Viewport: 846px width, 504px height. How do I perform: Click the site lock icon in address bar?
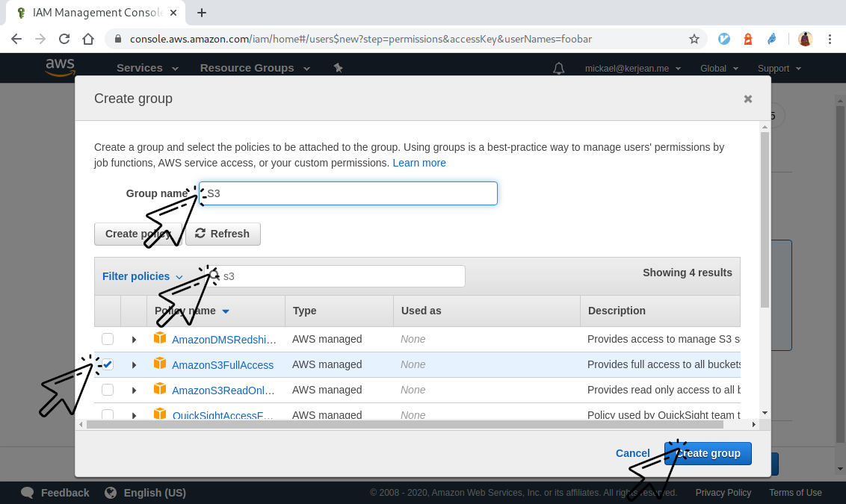(117, 39)
